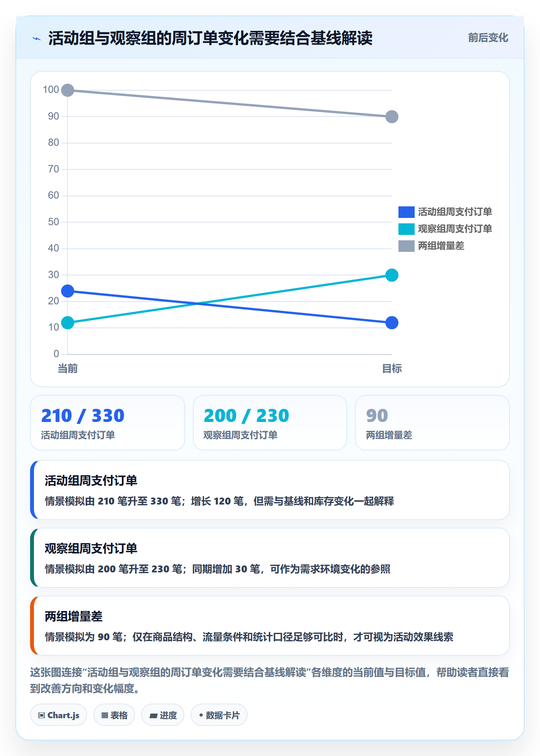Open the 两组增量差 detail card heading
This screenshot has width=540, height=756.
[74, 616]
